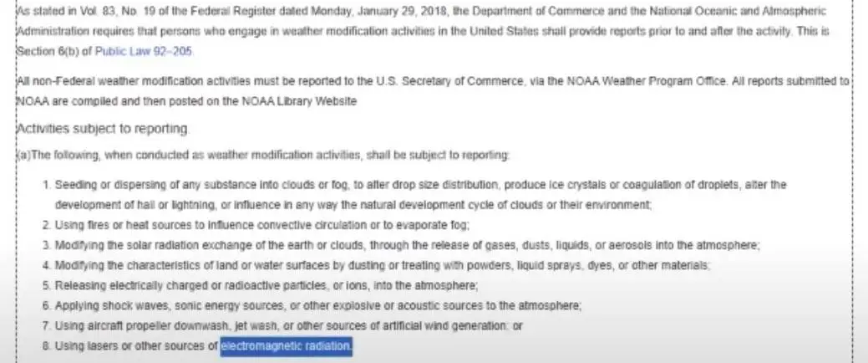Image resolution: width=868 pixels, height=363 pixels.
Task: Open the Public Law 92–205 link
Action: 144,51
